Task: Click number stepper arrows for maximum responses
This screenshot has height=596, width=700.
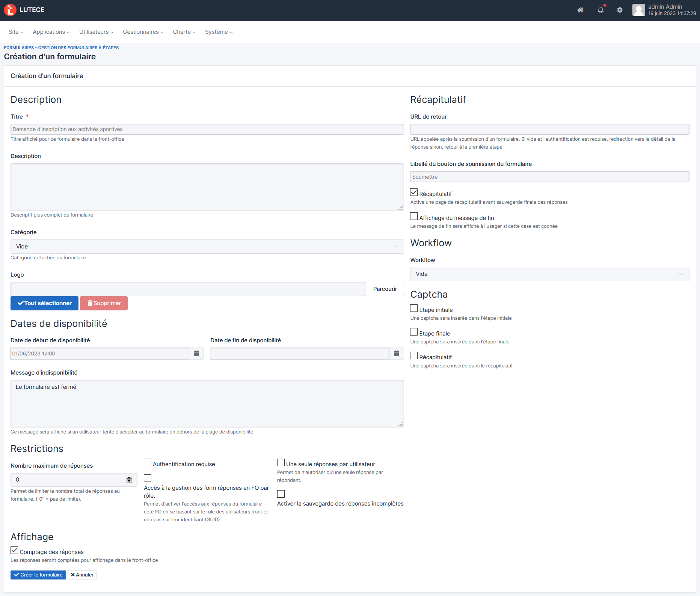Action: (x=129, y=480)
